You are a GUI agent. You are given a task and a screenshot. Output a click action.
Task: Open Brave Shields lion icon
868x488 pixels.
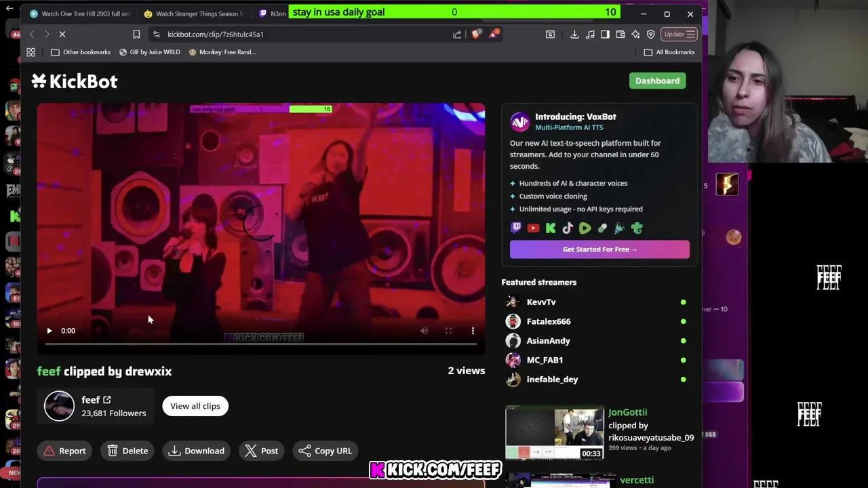475,34
